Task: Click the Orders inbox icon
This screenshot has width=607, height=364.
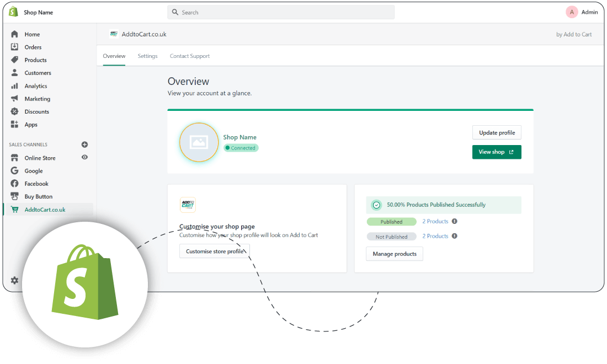Action: click(14, 47)
